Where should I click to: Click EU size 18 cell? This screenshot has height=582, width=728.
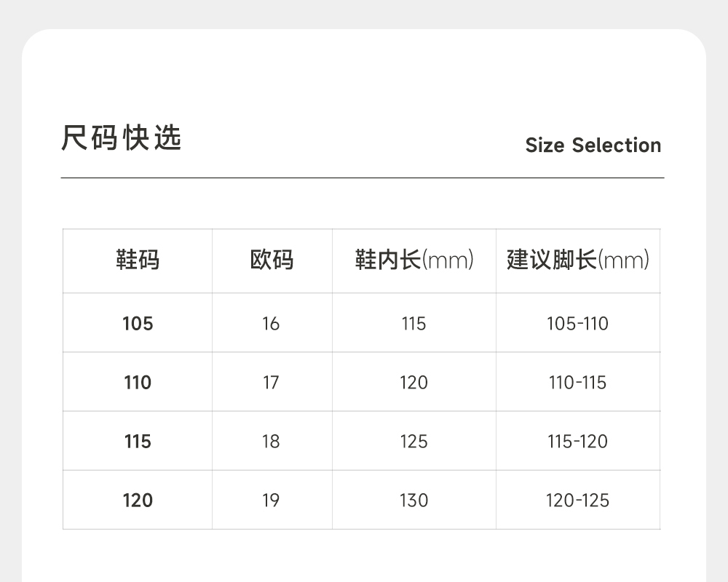click(x=271, y=442)
